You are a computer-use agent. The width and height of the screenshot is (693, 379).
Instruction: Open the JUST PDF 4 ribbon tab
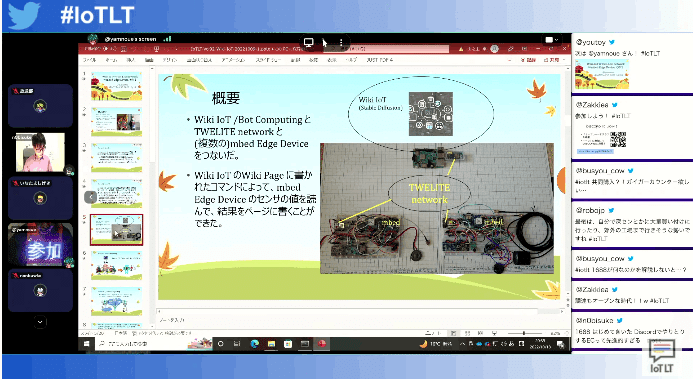click(x=379, y=60)
